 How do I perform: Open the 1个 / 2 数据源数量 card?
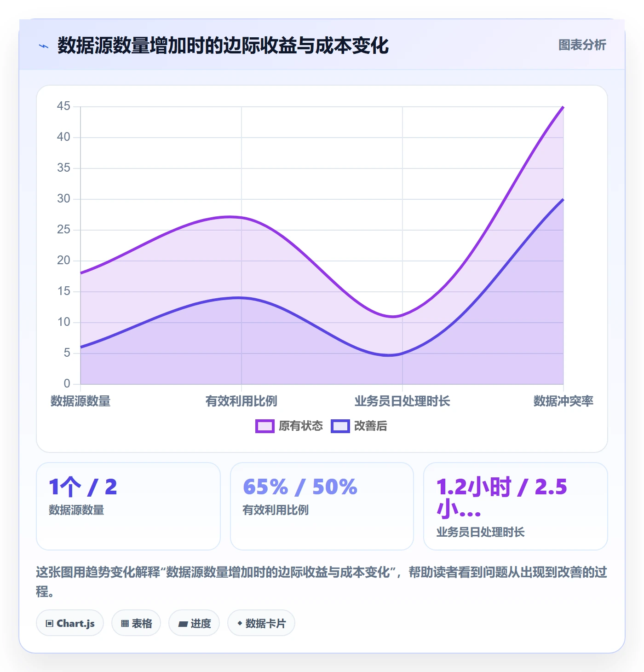[128, 506]
